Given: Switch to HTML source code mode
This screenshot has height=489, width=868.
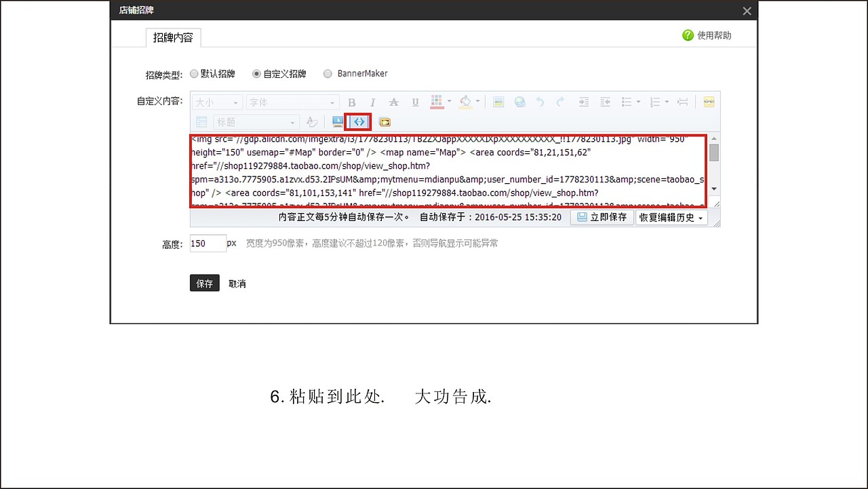Looking at the screenshot, I should click(x=359, y=122).
